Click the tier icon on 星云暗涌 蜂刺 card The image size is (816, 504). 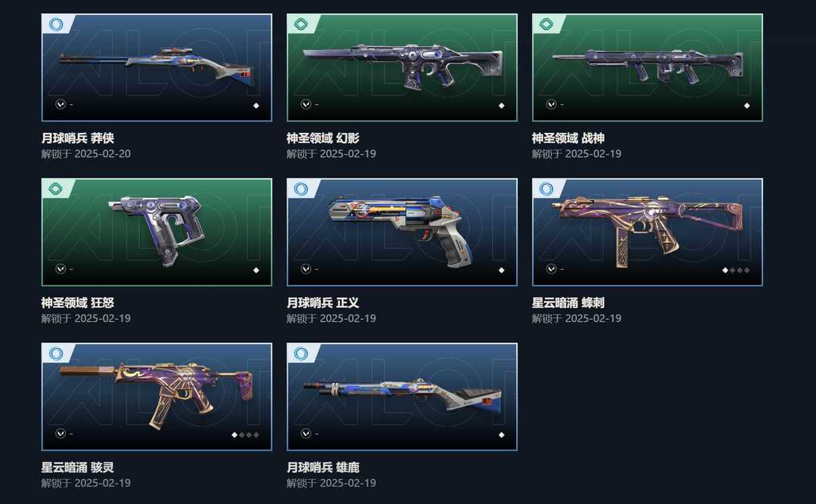(546, 188)
